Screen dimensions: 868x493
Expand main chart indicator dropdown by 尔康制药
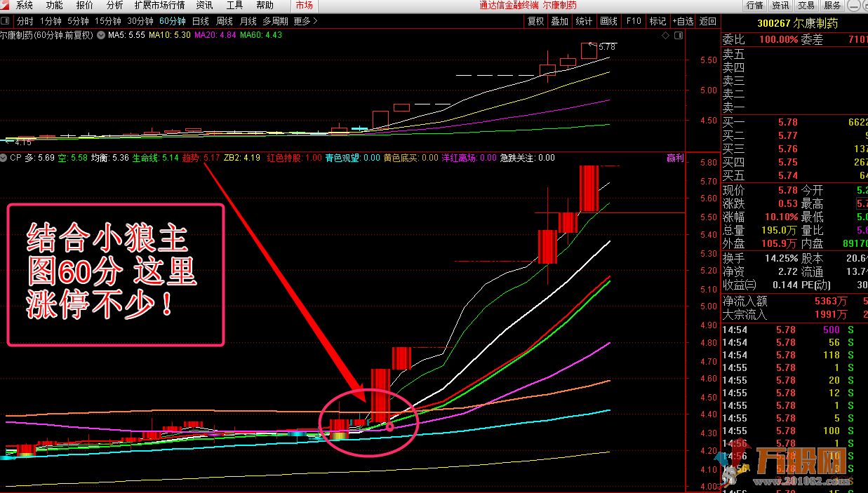102,34
